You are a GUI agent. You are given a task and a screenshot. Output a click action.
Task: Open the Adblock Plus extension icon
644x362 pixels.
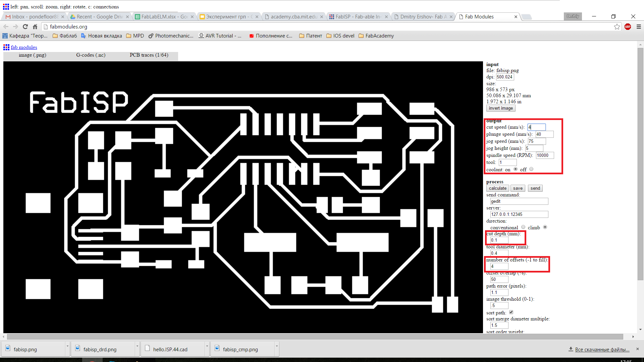pyautogui.click(x=628, y=26)
